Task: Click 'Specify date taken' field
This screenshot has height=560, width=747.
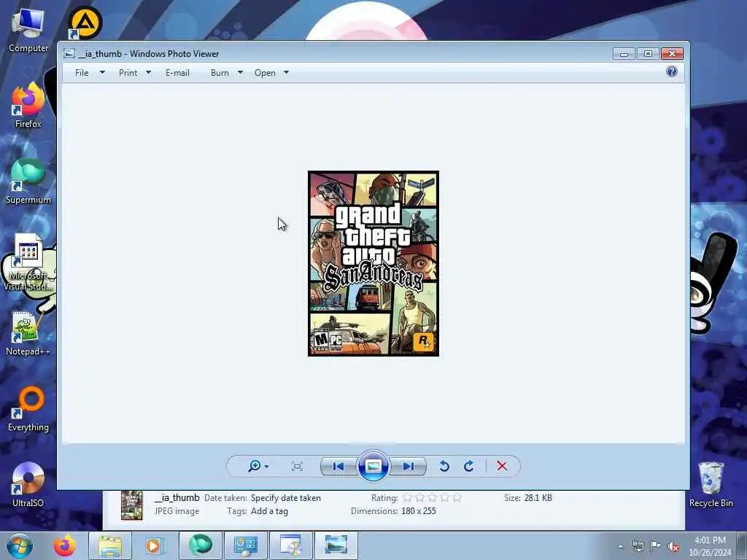Action: pos(286,498)
